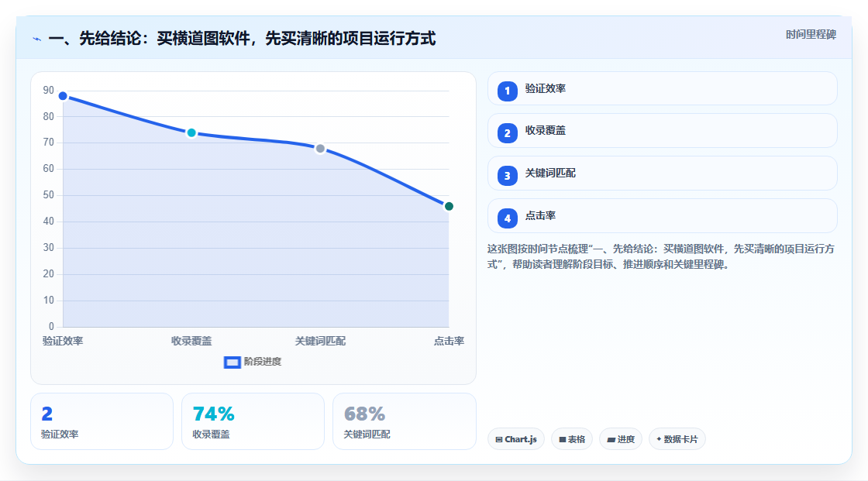
Task: Open the 点击率 list item
Action: (x=662, y=216)
